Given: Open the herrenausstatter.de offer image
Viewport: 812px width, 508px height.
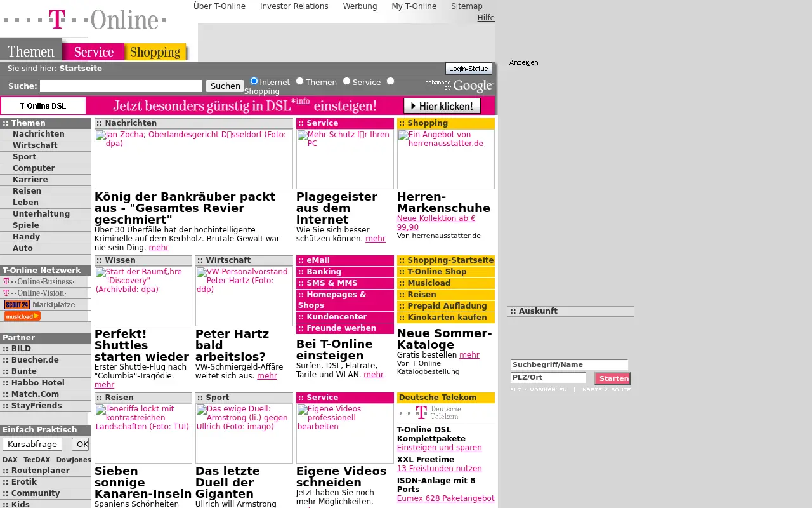Looking at the screenshot, I should [446, 159].
